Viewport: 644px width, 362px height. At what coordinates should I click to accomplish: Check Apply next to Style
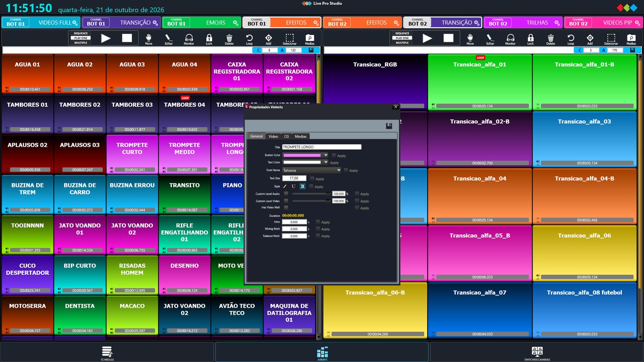click(311, 186)
